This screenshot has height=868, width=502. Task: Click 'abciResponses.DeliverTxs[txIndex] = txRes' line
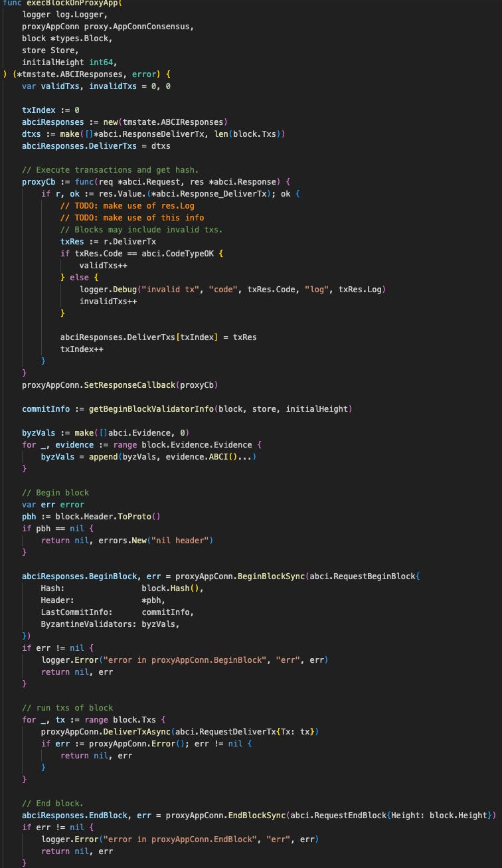pos(158,337)
